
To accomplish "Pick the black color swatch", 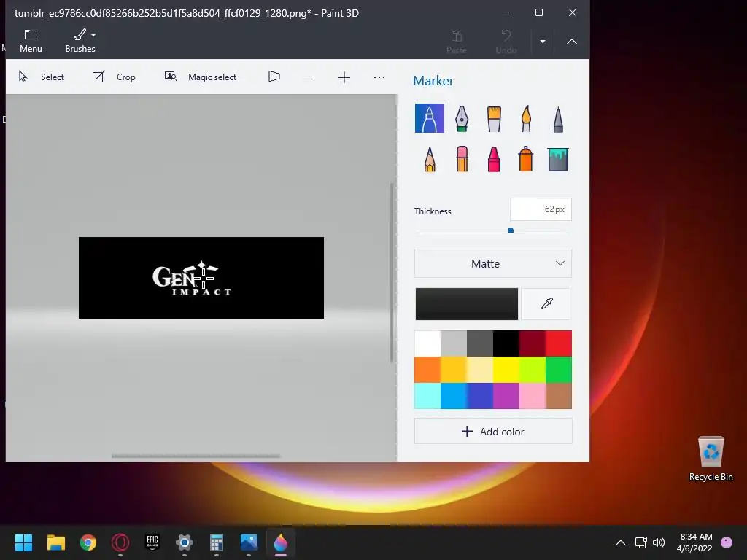I will coord(506,343).
